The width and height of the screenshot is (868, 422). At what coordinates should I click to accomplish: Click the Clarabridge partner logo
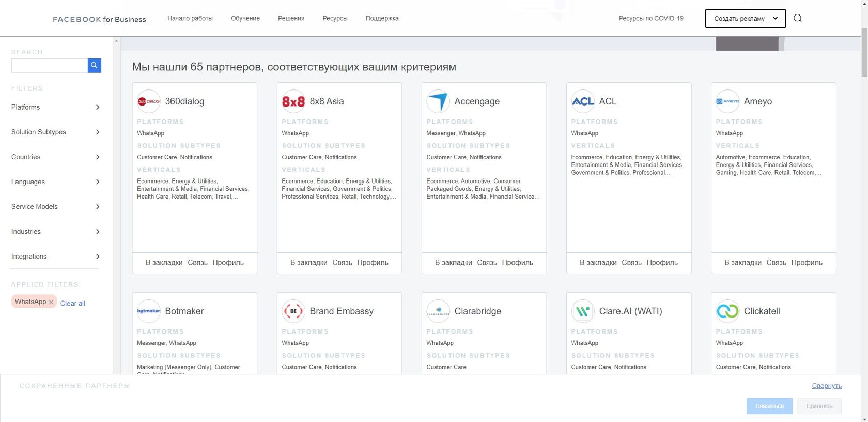(x=438, y=311)
